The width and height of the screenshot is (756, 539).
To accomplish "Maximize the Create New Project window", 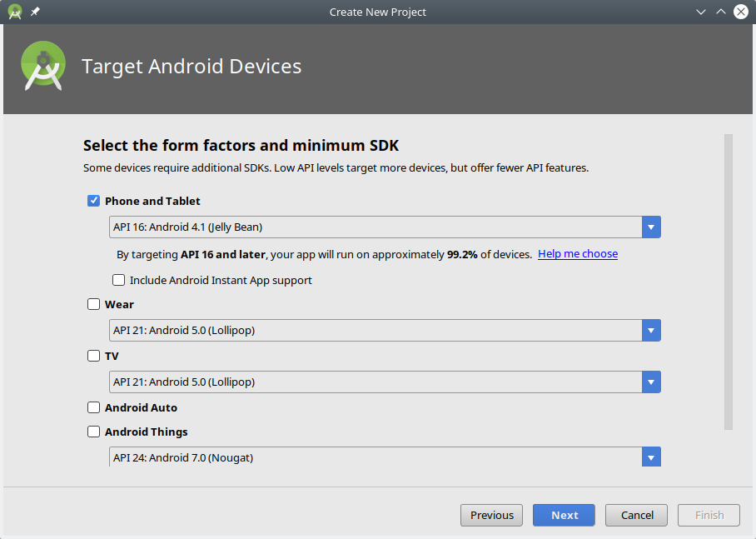I will [x=721, y=12].
